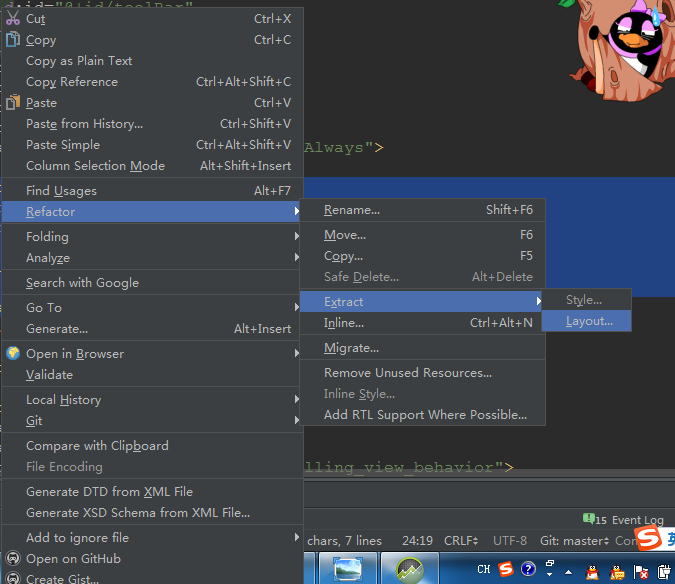
Task: Open the Event Log notification icon
Action: [588, 518]
